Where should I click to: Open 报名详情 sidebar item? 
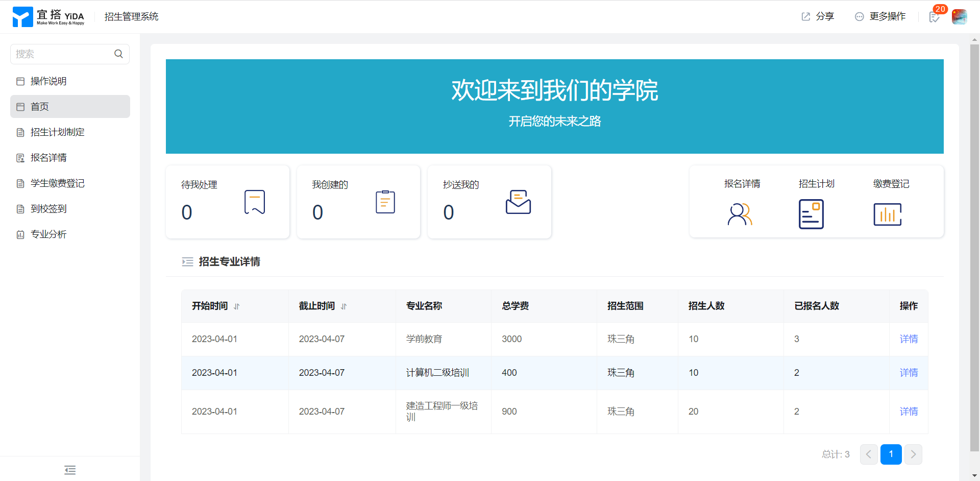tap(70, 158)
